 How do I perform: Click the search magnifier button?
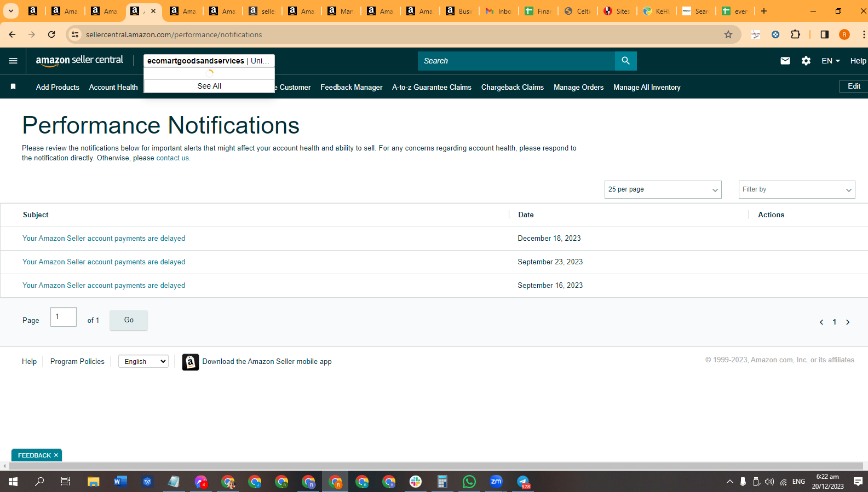(625, 61)
